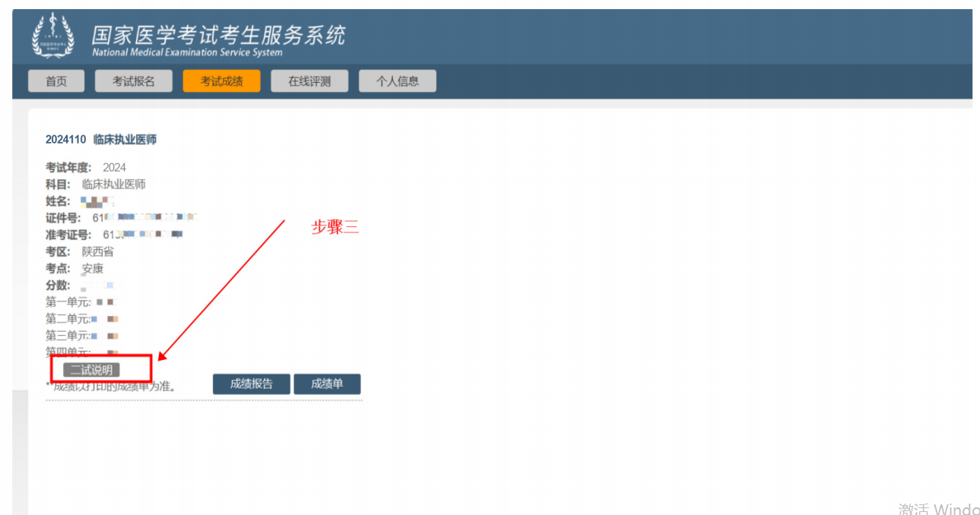This screenshot has width=980, height=515.
Task: Click the 考点 安康 line
Action: 75,269
